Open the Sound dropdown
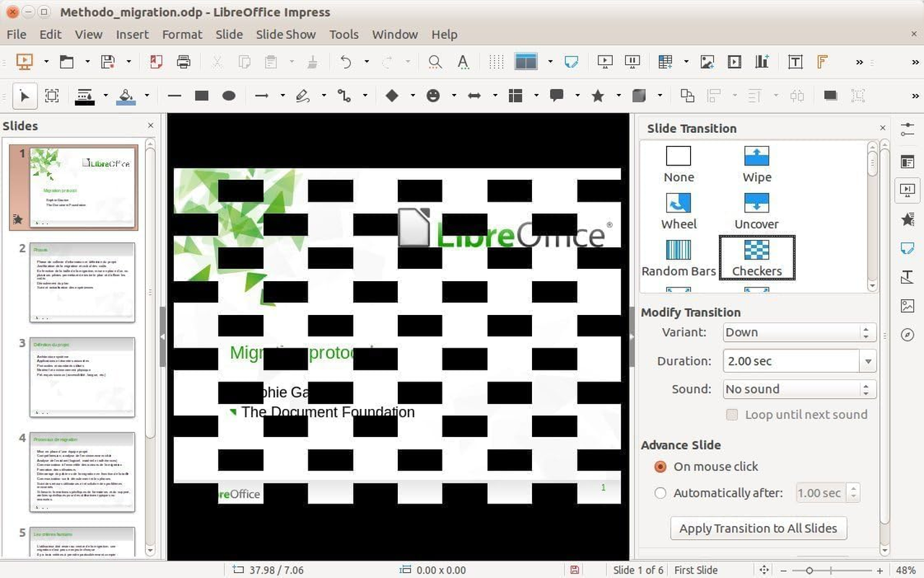 pos(866,389)
